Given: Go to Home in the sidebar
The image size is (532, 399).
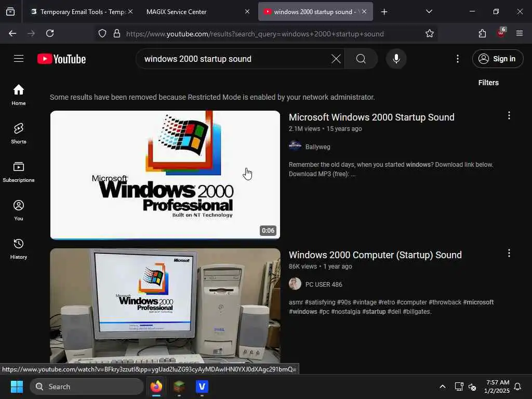Looking at the screenshot, I should pyautogui.click(x=19, y=95).
